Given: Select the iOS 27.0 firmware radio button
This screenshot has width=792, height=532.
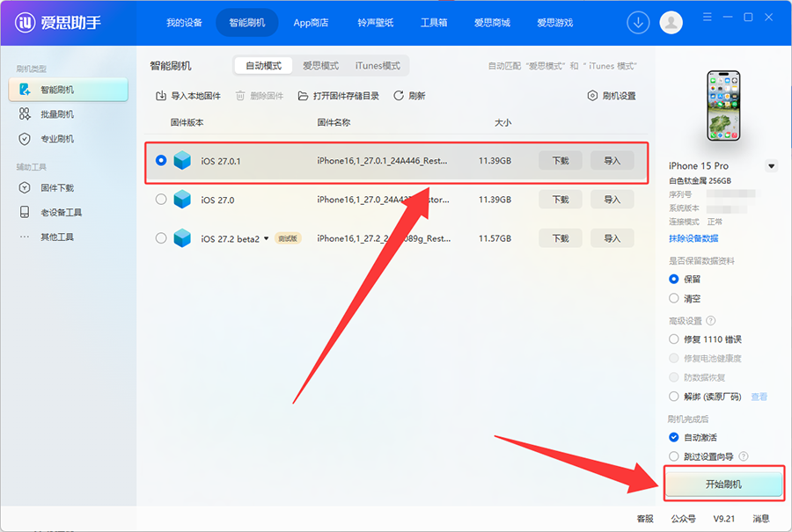Looking at the screenshot, I should tap(161, 200).
